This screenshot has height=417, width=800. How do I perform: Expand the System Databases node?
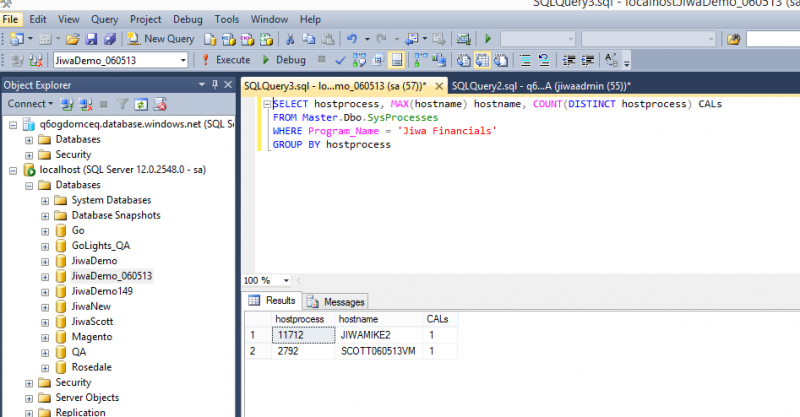click(45, 200)
